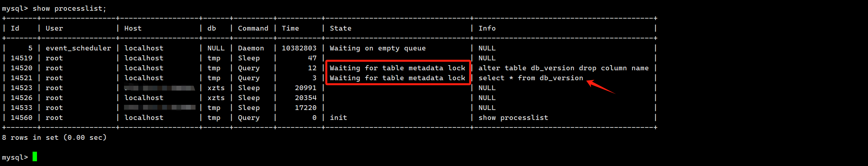This screenshot has width=868, height=166.
Task: Click the 'init' state cell
Action: point(338,118)
